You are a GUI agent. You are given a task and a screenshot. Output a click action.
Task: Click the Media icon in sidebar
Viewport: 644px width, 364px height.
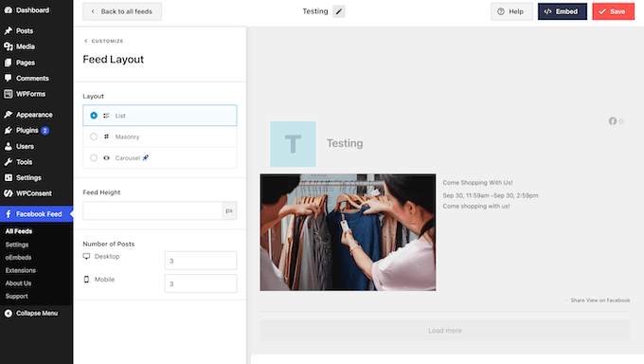[x=9, y=46]
